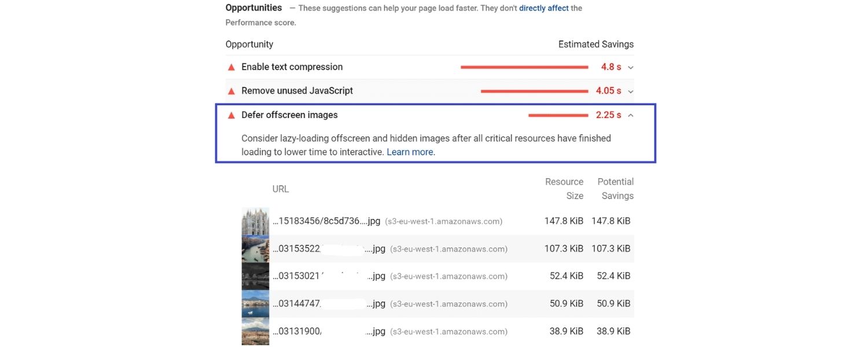
Task: Click the 2.25 s estimated savings value
Action: pyautogui.click(x=608, y=115)
